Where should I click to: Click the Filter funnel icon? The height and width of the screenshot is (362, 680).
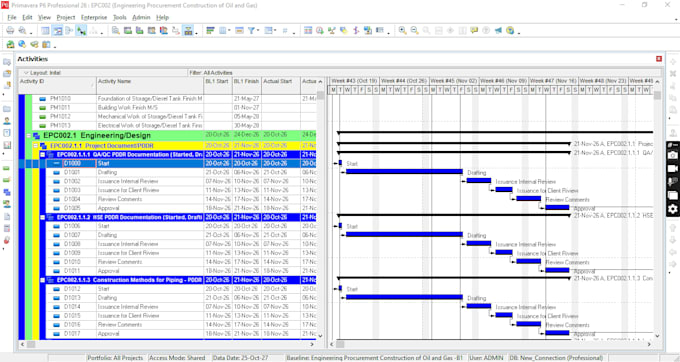coord(251,30)
